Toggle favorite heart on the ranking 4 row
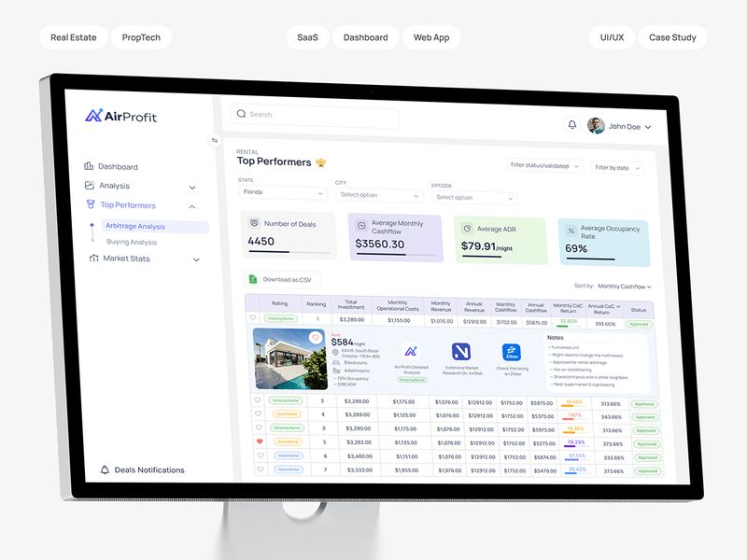The image size is (747, 560). [x=259, y=413]
